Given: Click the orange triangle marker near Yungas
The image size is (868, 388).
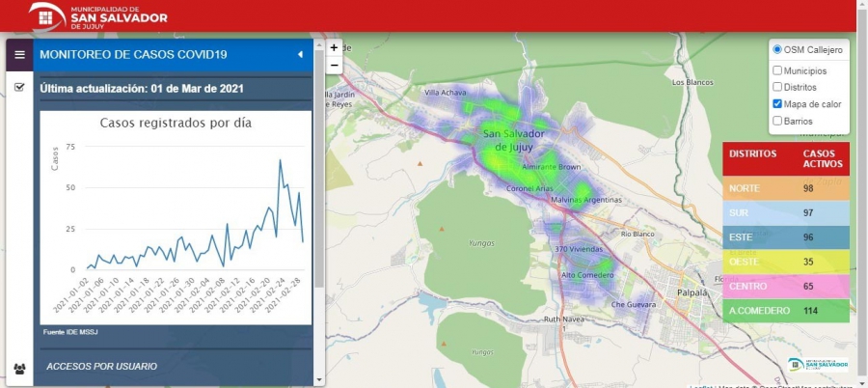Looking at the screenshot, I should point(441,230).
